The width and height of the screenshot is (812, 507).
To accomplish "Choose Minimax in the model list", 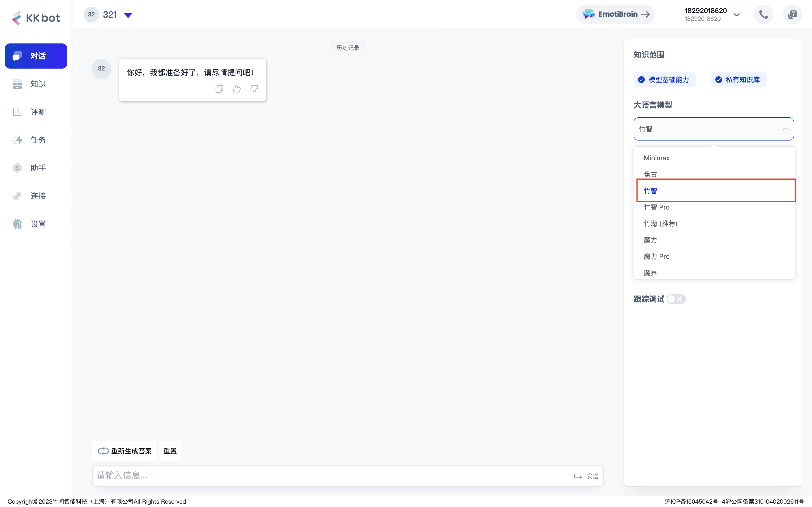I will coord(656,158).
